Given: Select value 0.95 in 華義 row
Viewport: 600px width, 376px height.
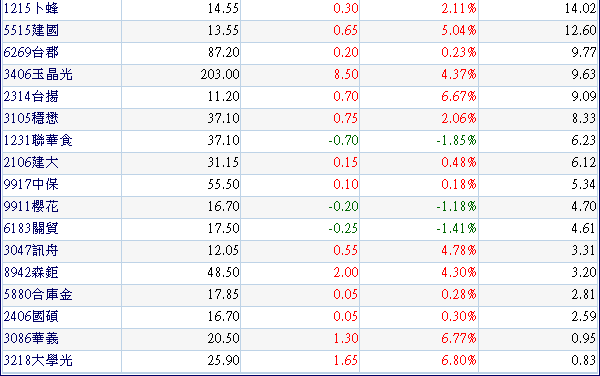Looking at the screenshot, I should tap(584, 338).
